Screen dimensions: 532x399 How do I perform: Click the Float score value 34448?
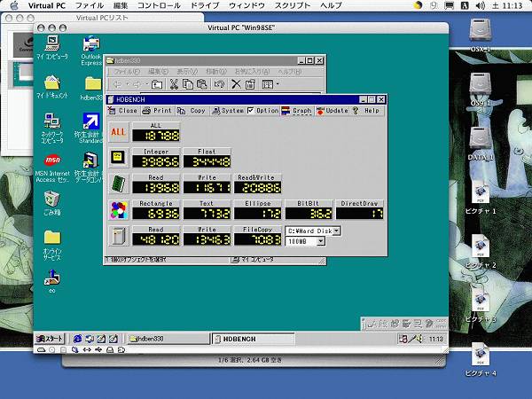click(207, 162)
